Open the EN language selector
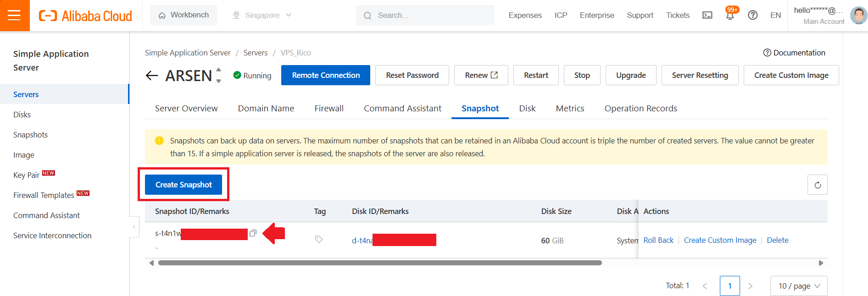The width and height of the screenshot is (868, 296). pos(775,15)
